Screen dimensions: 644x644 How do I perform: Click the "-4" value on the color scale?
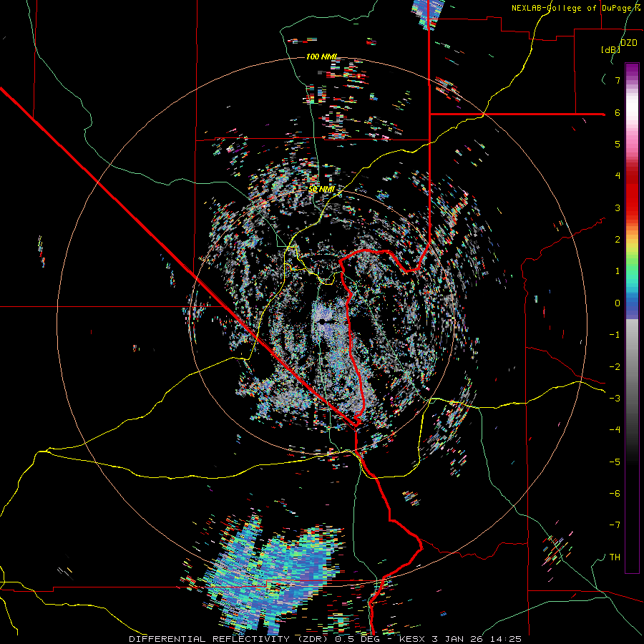615,430
